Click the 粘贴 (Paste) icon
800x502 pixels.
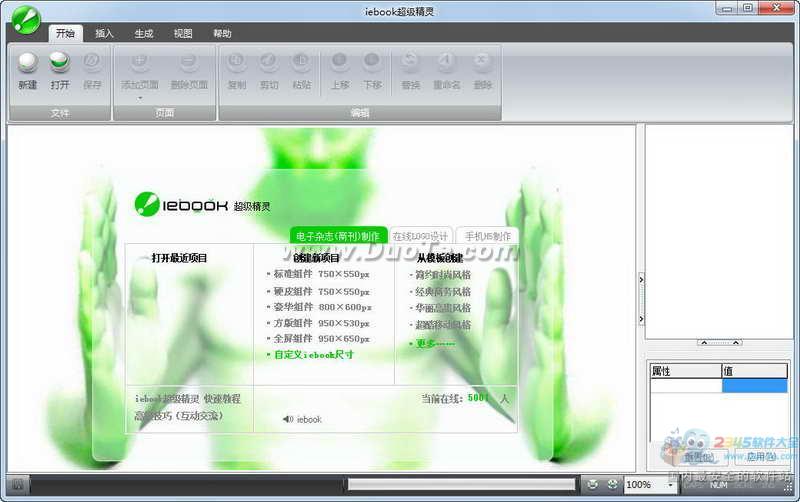301,62
